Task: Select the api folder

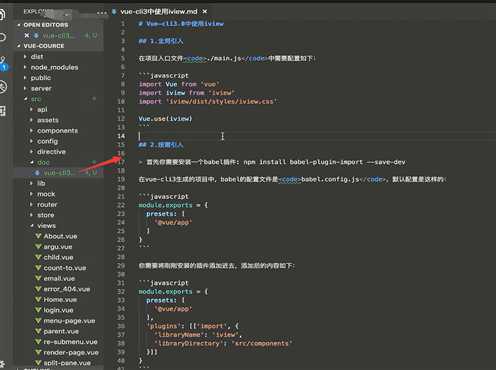Action: [42, 109]
